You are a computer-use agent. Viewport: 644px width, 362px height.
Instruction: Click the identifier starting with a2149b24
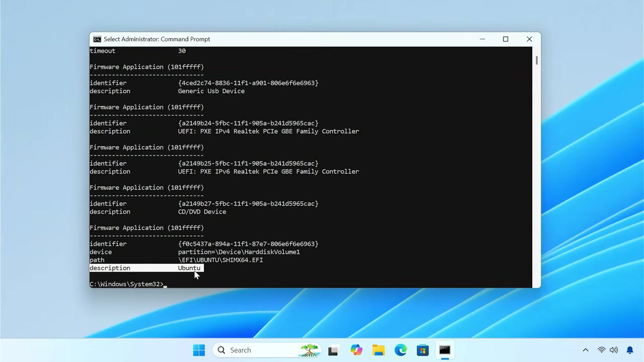point(248,123)
